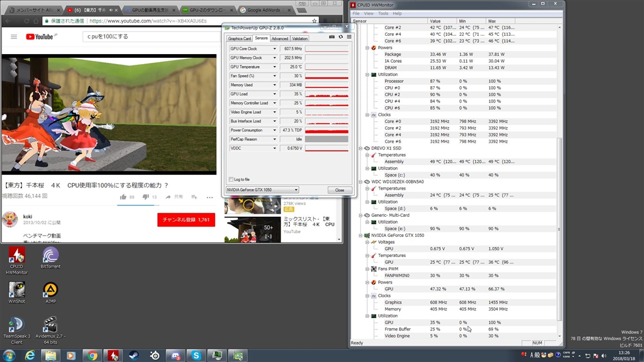Image resolution: width=644 pixels, height=362 pixels.
Task: Open the GPU Core Clock sensor dropdown
Action: 274,48
